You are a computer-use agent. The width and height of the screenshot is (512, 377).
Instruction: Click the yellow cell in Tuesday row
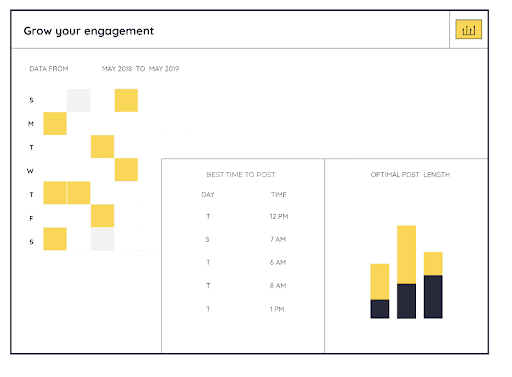click(103, 147)
